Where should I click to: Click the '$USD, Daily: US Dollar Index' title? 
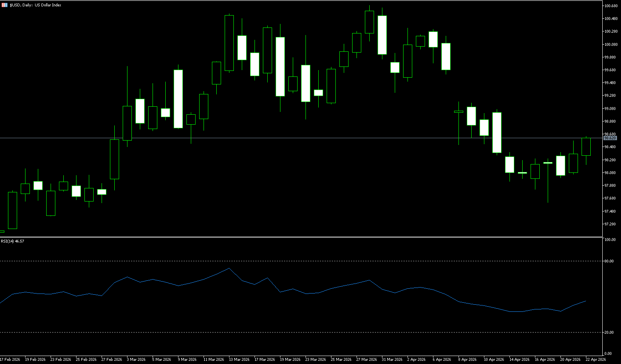[35, 5]
